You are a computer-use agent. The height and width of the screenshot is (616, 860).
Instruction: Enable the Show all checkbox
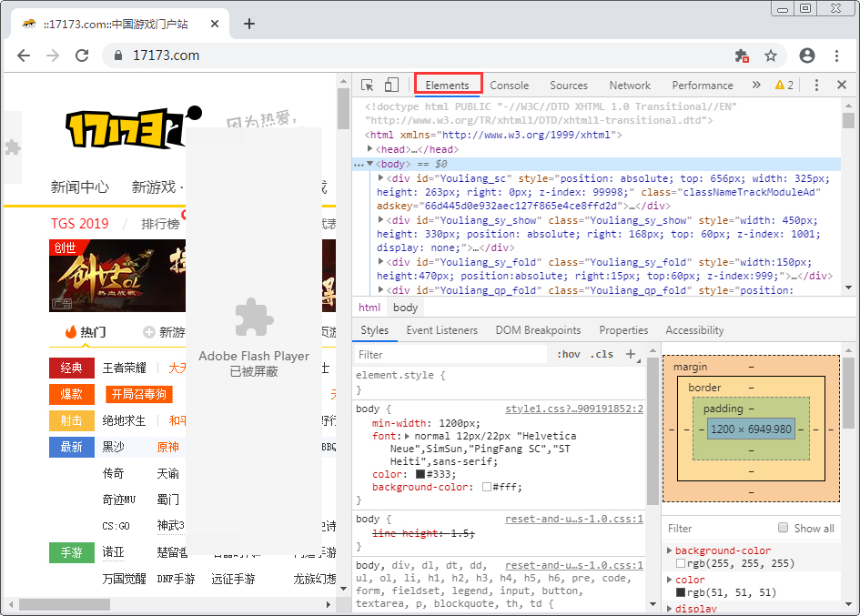pyautogui.click(x=784, y=528)
